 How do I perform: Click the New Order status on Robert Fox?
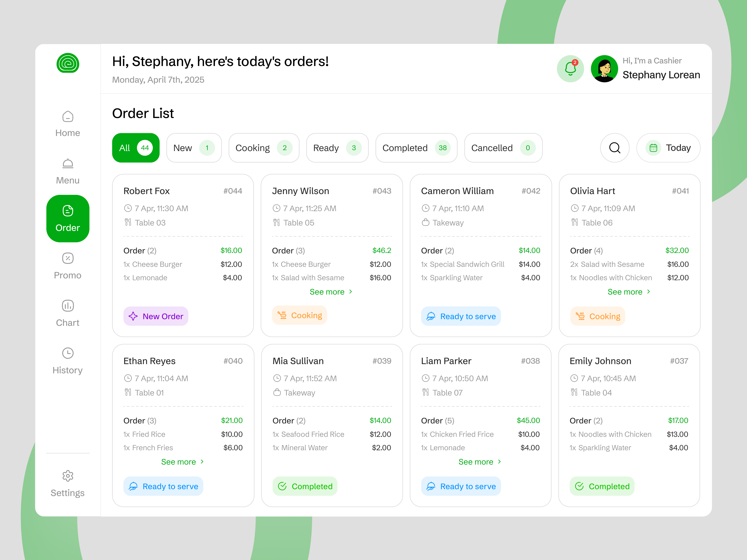pos(156,316)
